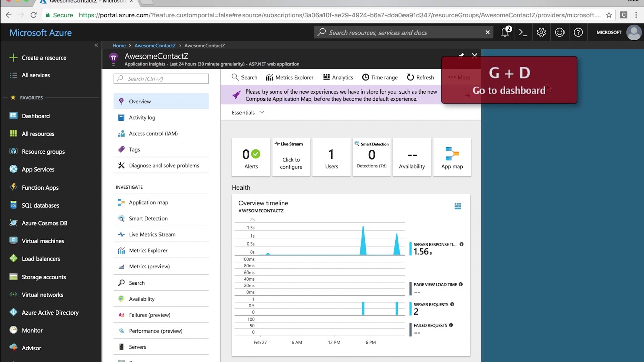Show info for Server Response Time
Image resolution: width=644 pixels, height=362 pixels.
tap(461, 244)
